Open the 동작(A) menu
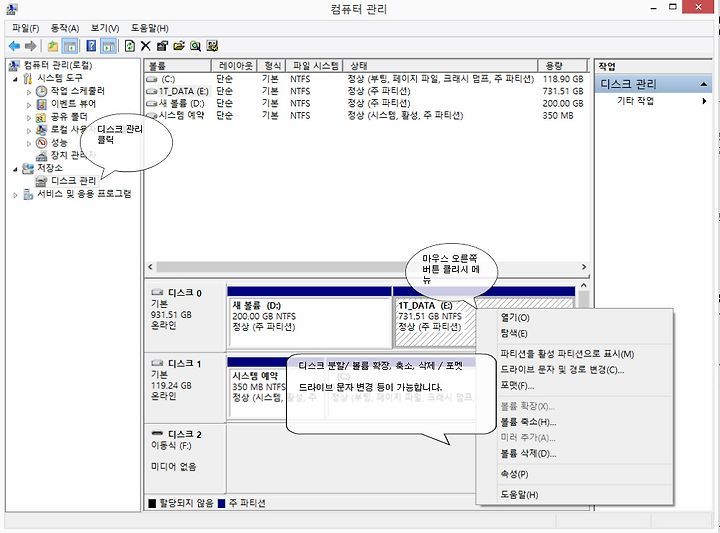 [x=65, y=28]
